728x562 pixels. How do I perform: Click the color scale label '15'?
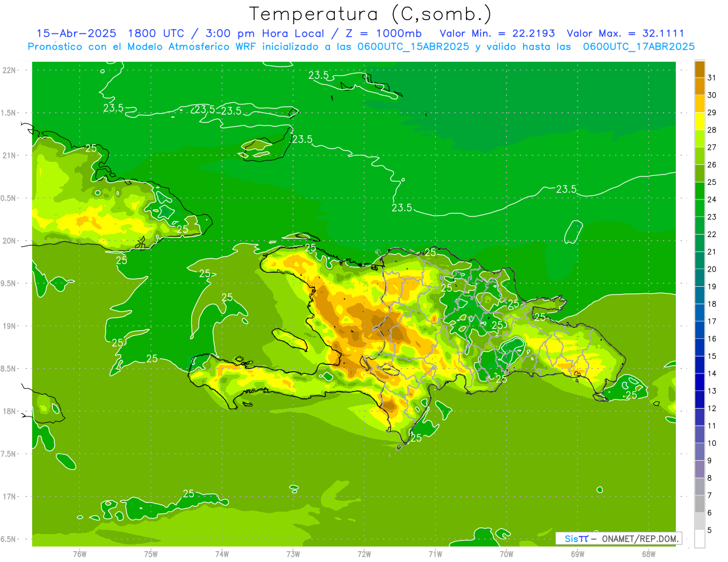click(x=712, y=356)
